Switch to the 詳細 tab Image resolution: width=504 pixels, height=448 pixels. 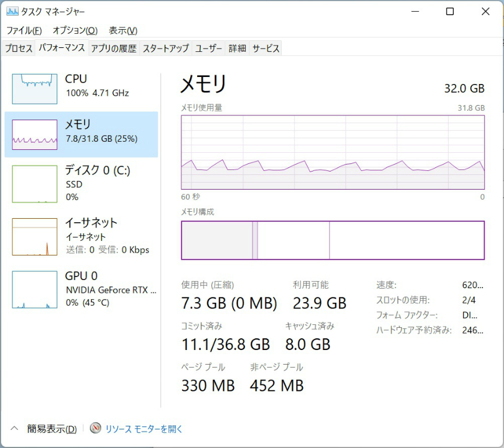pos(237,48)
